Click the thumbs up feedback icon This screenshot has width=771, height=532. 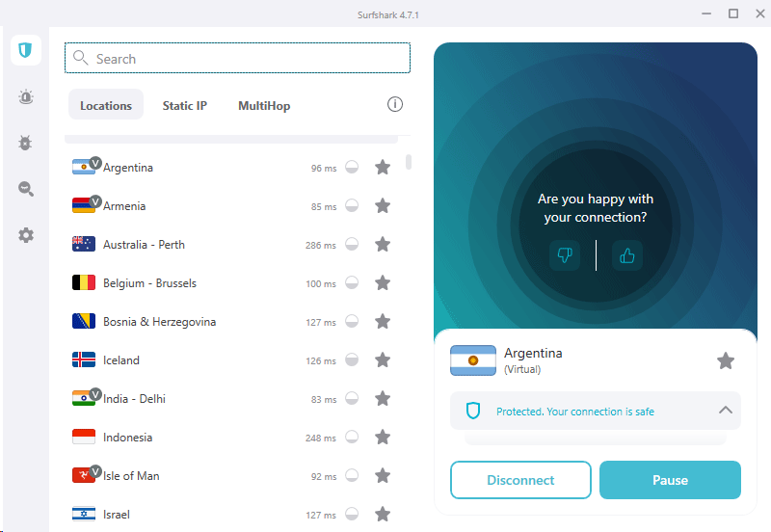627,255
